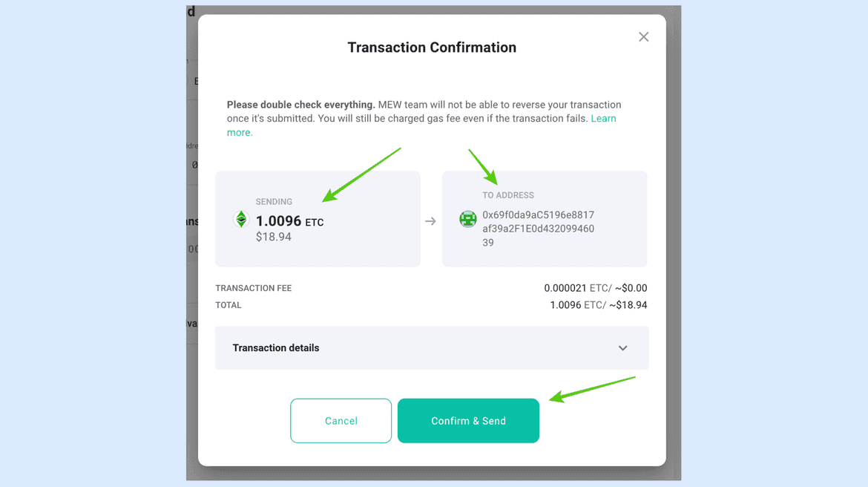Image resolution: width=868 pixels, height=487 pixels.
Task: Open the Learn more link
Action: [x=604, y=118]
